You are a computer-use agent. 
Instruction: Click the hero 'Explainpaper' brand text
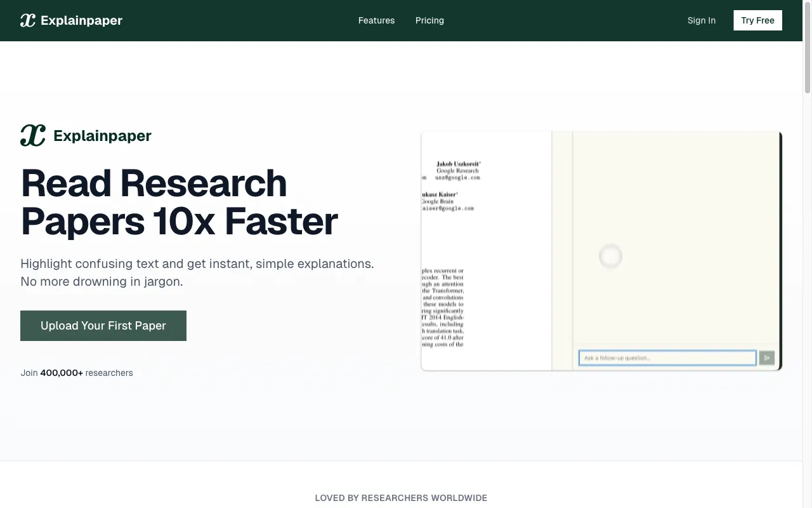(102, 136)
